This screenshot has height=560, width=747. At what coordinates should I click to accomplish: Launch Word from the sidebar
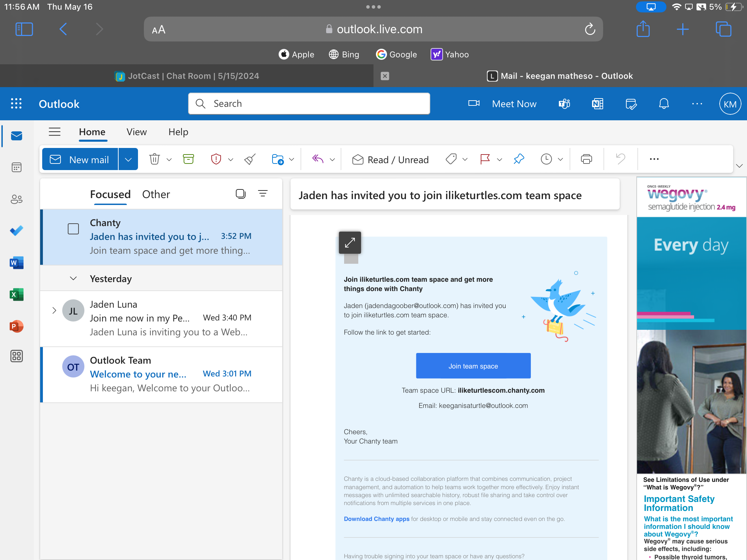click(16, 263)
